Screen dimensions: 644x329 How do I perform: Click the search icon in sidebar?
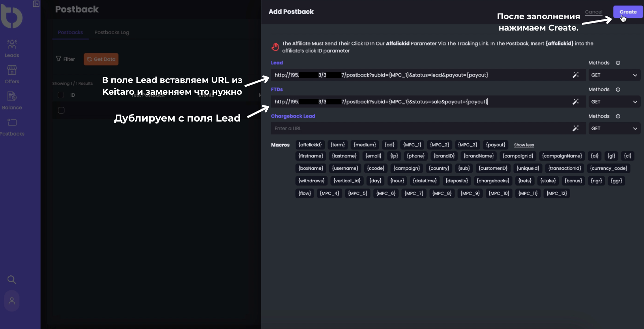(x=12, y=279)
